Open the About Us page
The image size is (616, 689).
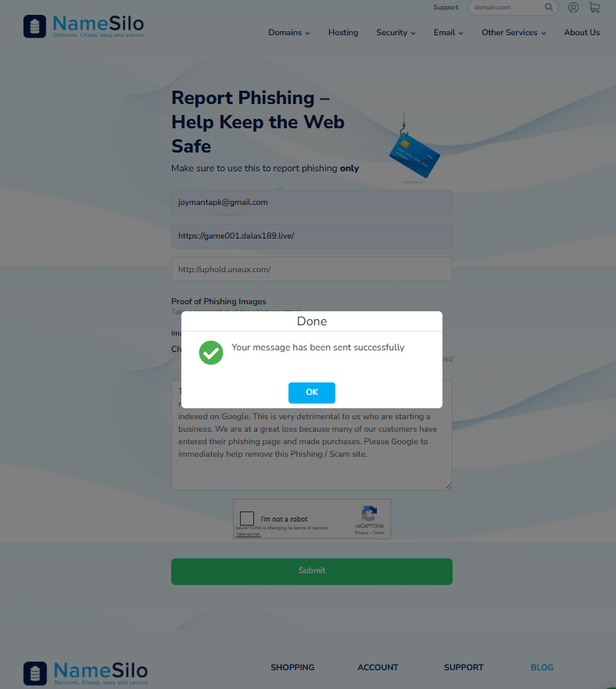click(x=582, y=33)
